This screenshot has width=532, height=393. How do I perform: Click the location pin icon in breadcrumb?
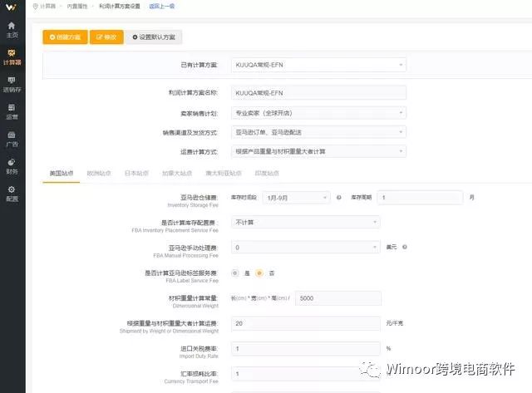pyautogui.click(x=35, y=6)
